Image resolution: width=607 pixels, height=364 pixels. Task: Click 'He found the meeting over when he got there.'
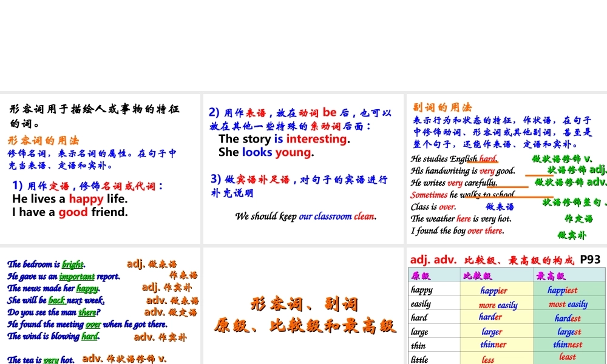click(x=87, y=324)
